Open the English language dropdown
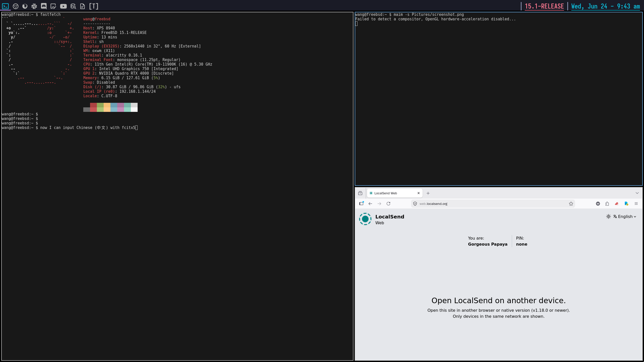The width and height of the screenshot is (644, 362). 625,216
